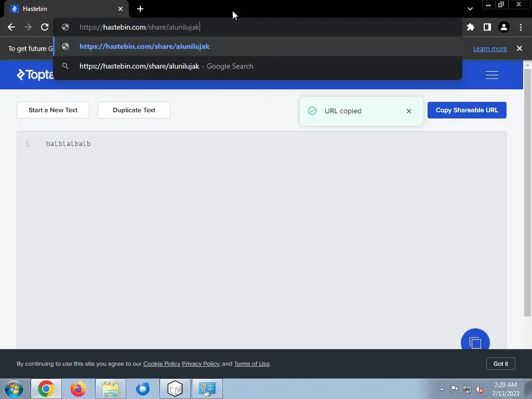Click the page vertical scrollbar
This screenshot has height=399, width=532.
(x=527, y=193)
